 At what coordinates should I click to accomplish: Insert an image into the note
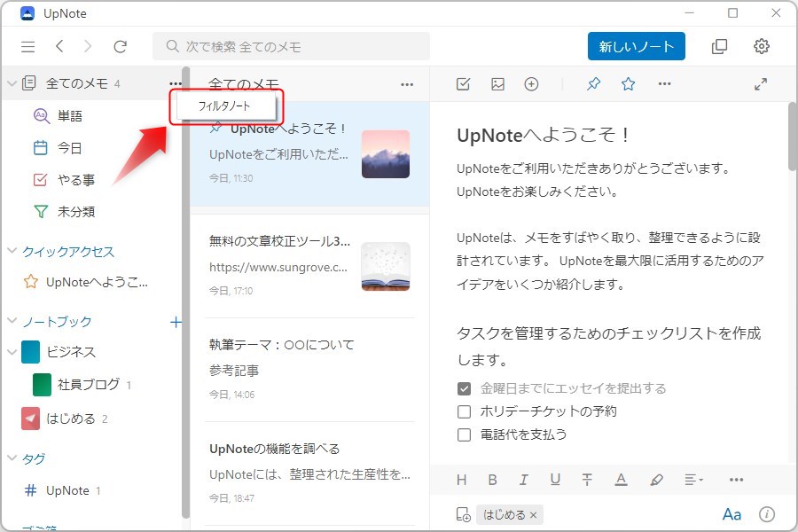pyautogui.click(x=497, y=84)
